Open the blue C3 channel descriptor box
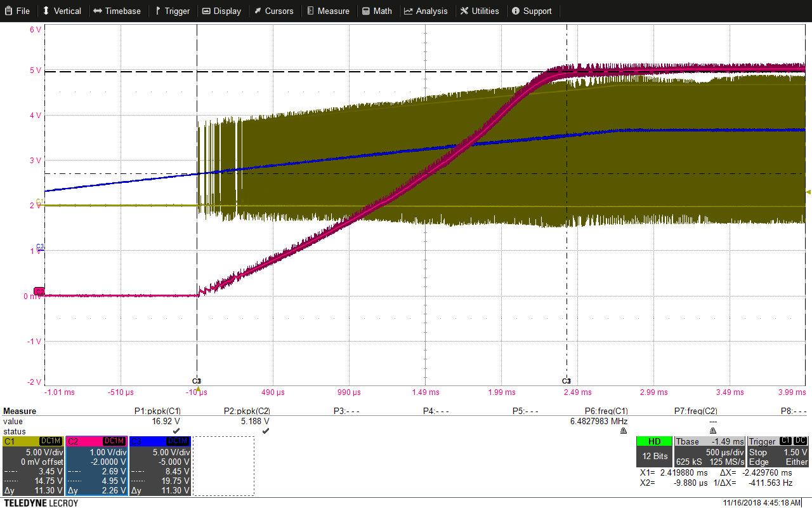This screenshot has width=812, height=508. tap(160, 465)
